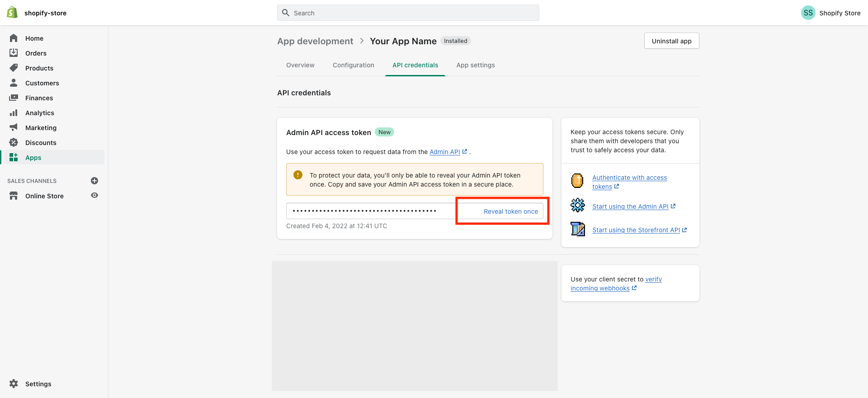Open Online Store sales channel
Image resolution: width=868 pixels, height=398 pixels.
coord(44,196)
